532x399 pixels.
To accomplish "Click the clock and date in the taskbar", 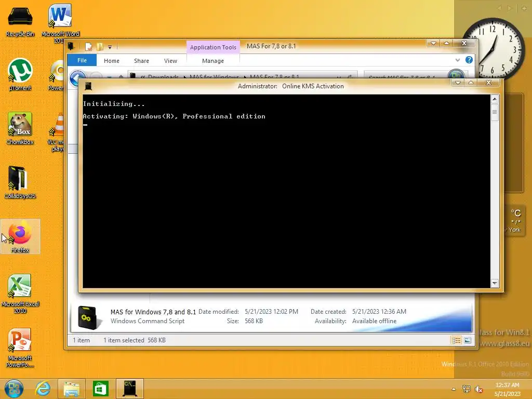I will [x=507, y=389].
